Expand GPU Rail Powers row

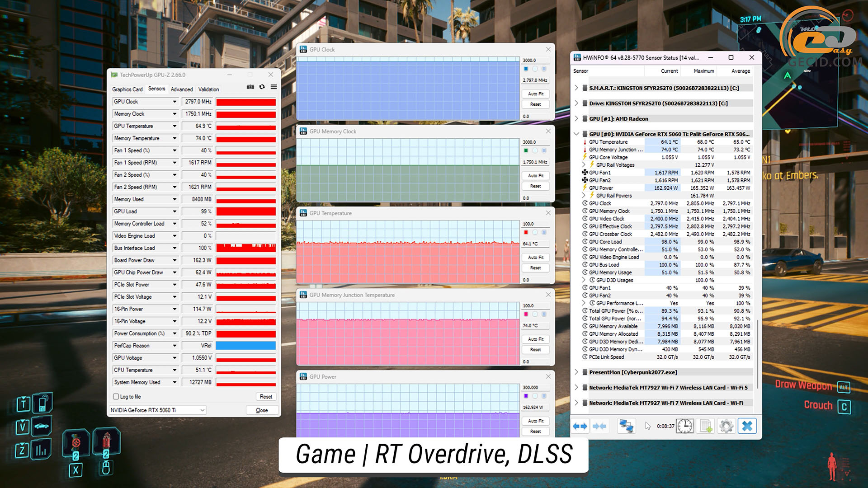tap(584, 196)
